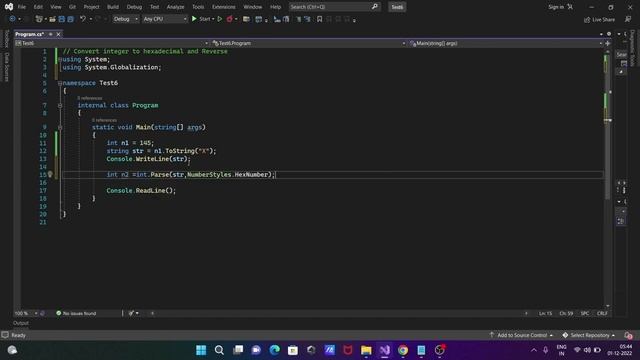Open the Any CPU platform dropdown

point(164,19)
